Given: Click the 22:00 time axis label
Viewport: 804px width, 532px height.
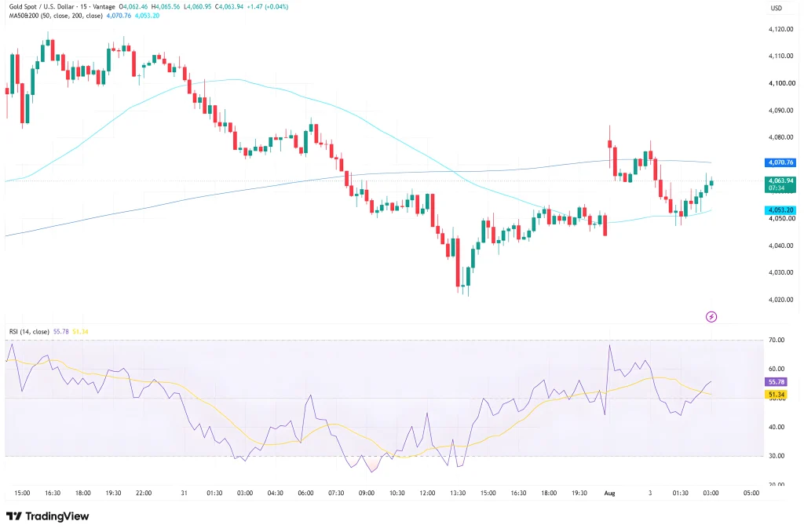Looking at the screenshot, I should [144, 493].
